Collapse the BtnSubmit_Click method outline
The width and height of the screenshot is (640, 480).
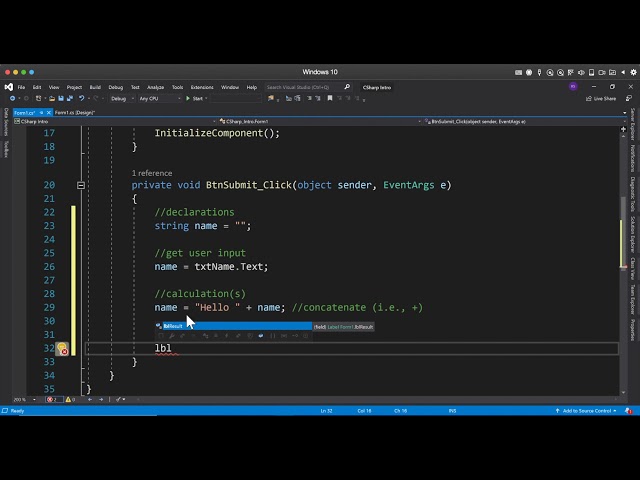coord(81,185)
